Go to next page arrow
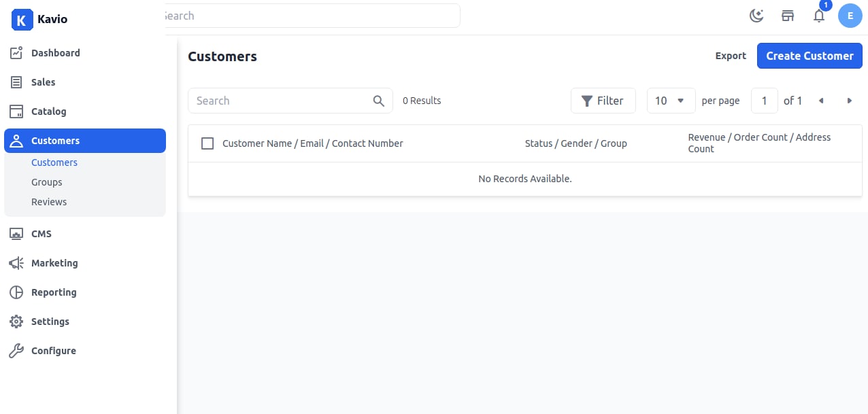Screen dimensions: 868x414 tap(850, 101)
